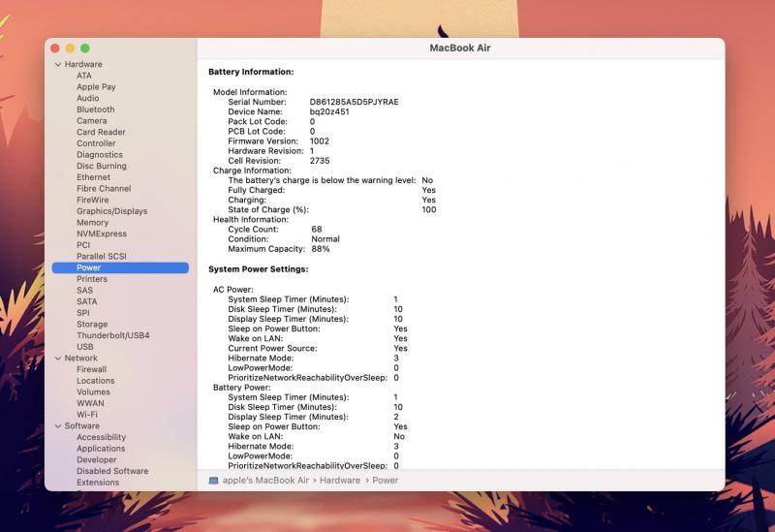
Task: Click the laptop icon in the path bar
Action: pos(213,480)
